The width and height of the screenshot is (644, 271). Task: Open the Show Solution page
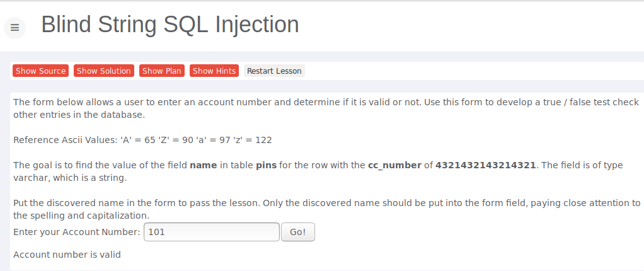104,71
